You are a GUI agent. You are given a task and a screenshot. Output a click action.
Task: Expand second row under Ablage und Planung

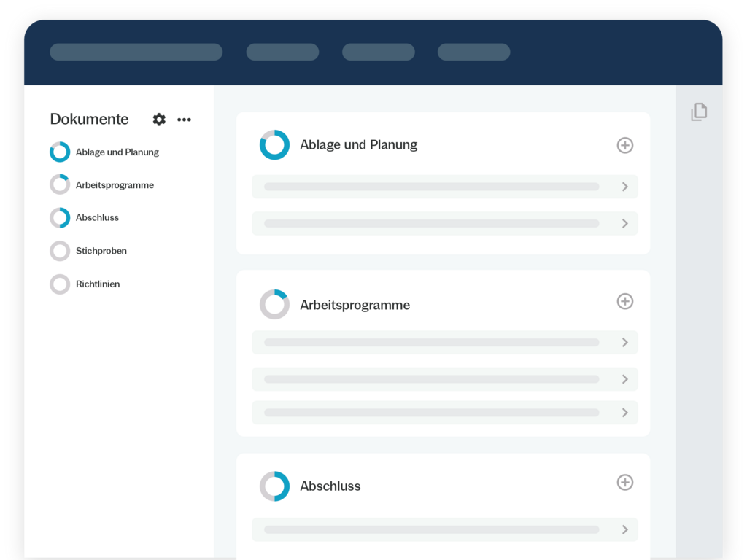pyautogui.click(x=445, y=223)
